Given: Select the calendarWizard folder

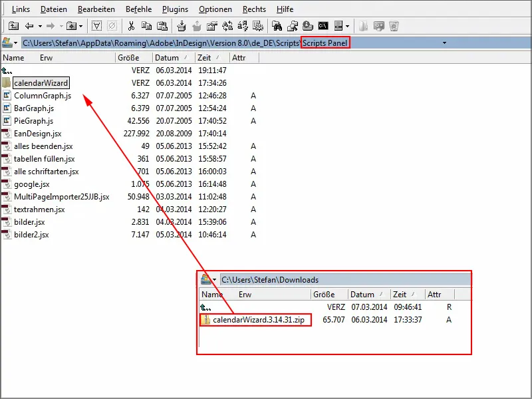Looking at the screenshot, I should point(41,82).
